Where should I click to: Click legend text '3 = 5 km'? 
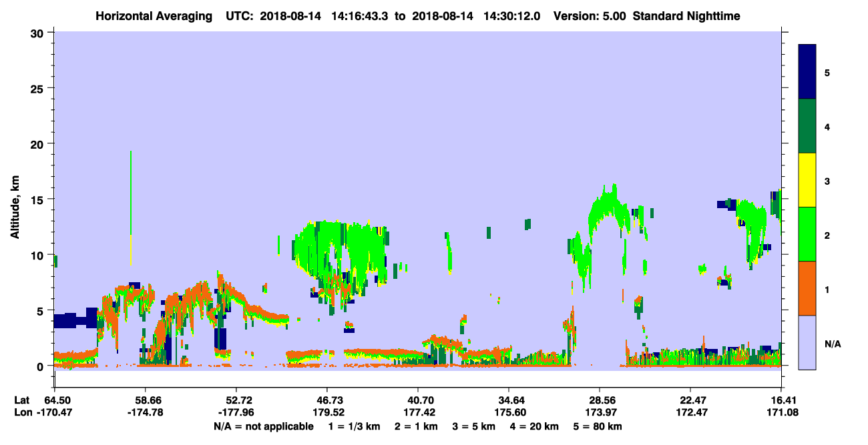coord(474,426)
